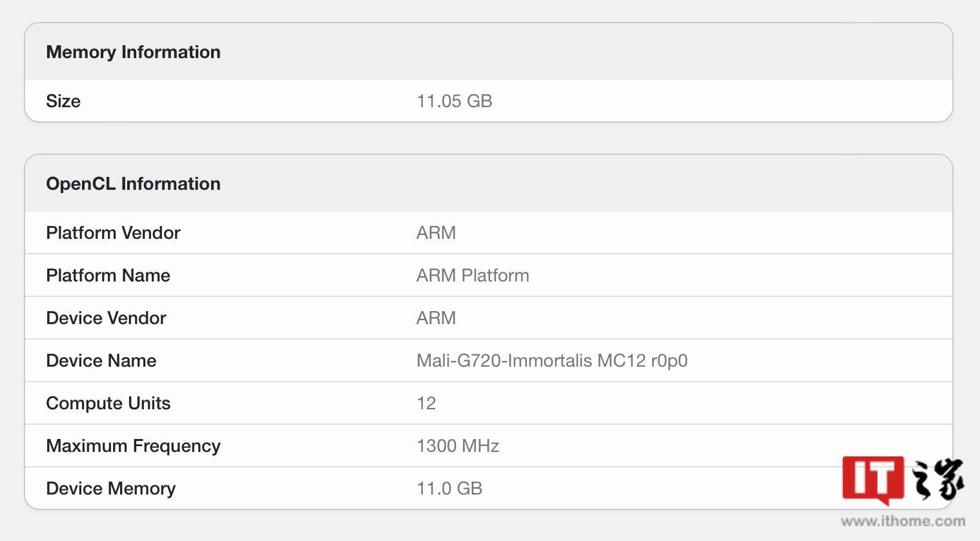Screen dimensions: 980x541
Task: Select the Maximum Frequency label
Action: tap(133, 446)
